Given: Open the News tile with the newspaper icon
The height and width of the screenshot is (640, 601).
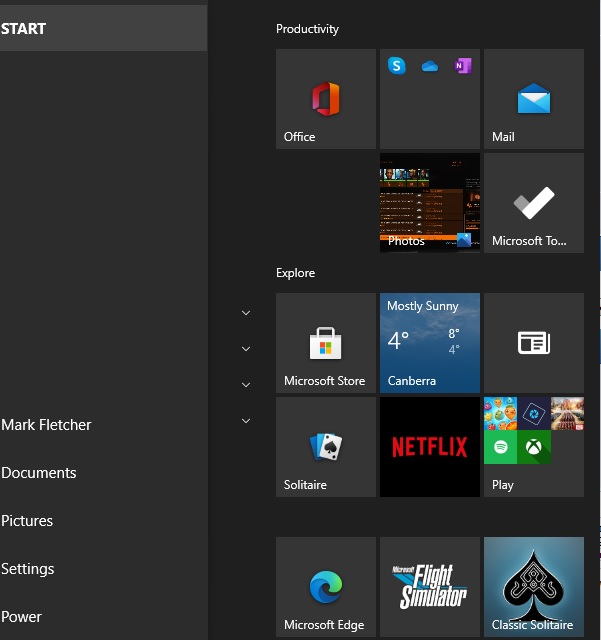Looking at the screenshot, I should pos(534,343).
